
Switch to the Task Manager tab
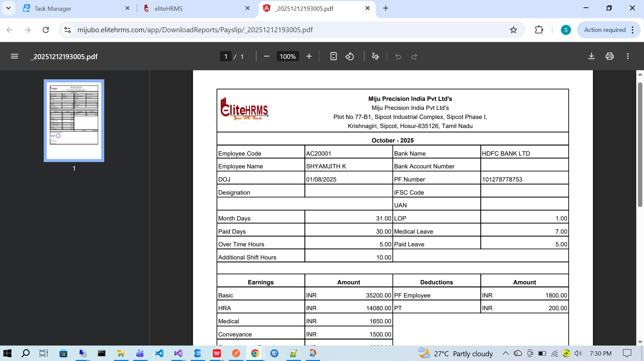point(53,8)
